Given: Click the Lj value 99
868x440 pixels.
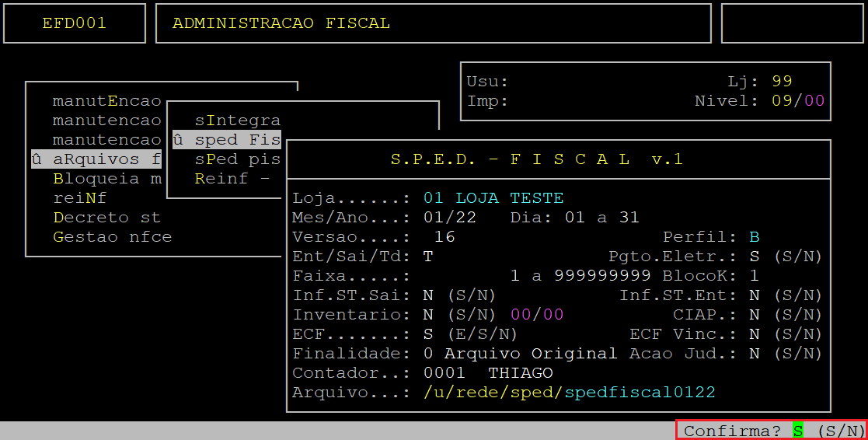Looking at the screenshot, I should pyautogui.click(x=782, y=82).
